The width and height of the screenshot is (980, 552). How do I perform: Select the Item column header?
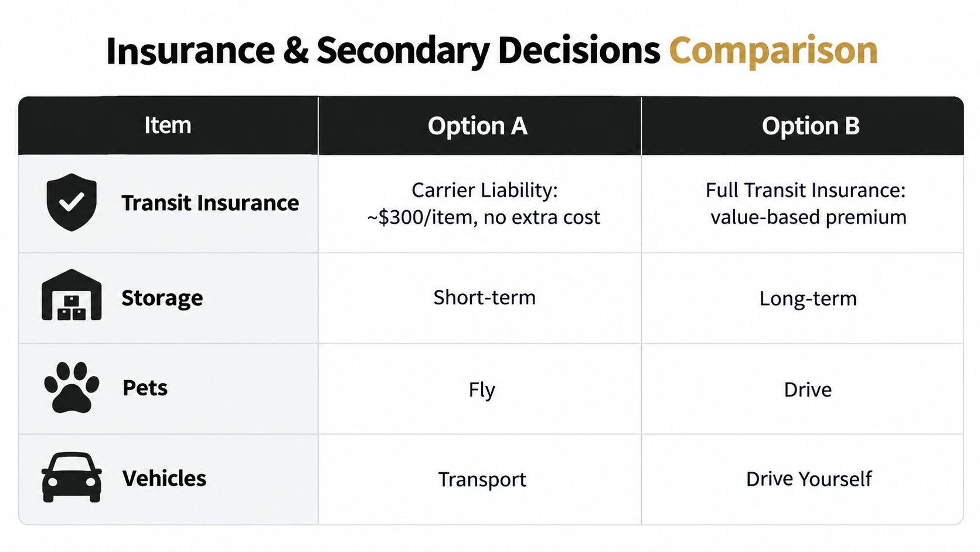point(168,126)
